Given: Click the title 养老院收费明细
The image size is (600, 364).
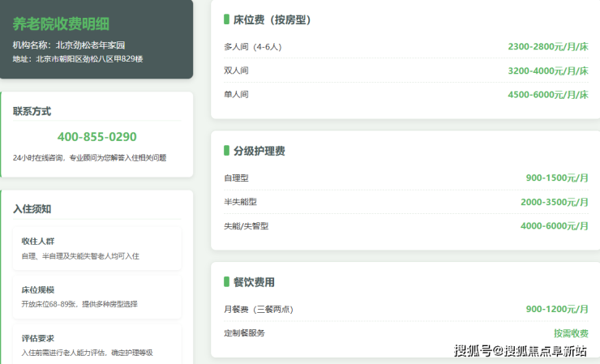Looking at the screenshot, I should click(61, 24).
